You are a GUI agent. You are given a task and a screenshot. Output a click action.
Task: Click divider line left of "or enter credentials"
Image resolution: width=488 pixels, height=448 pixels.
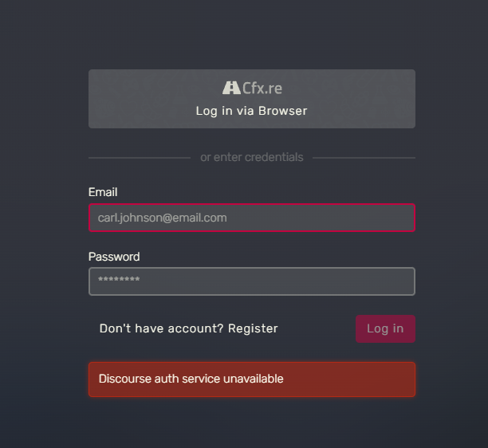point(140,158)
